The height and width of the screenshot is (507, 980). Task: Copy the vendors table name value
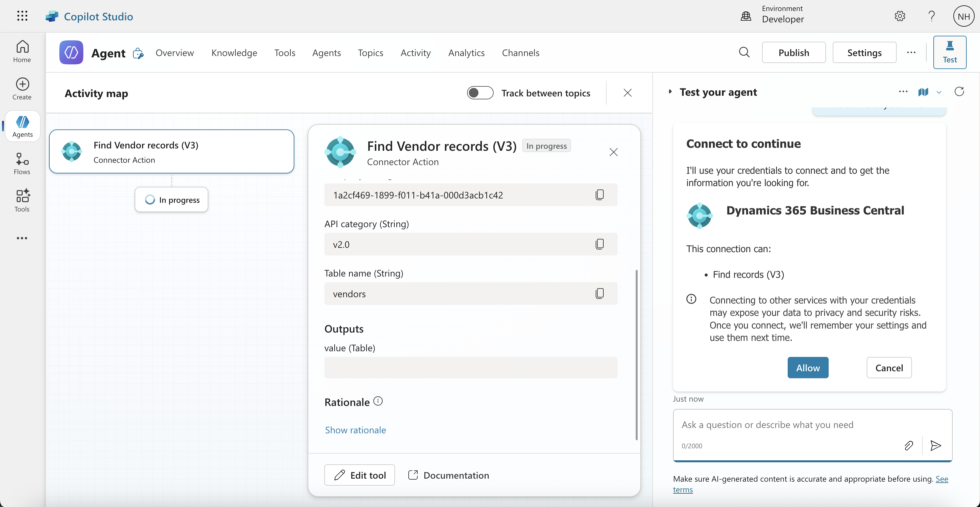(x=599, y=294)
